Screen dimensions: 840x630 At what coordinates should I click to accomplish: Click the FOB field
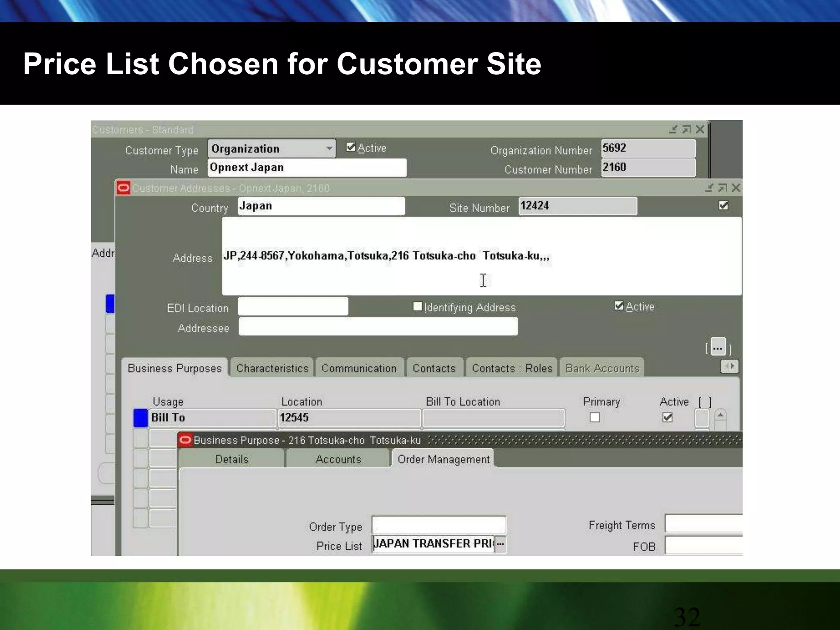click(x=704, y=545)
